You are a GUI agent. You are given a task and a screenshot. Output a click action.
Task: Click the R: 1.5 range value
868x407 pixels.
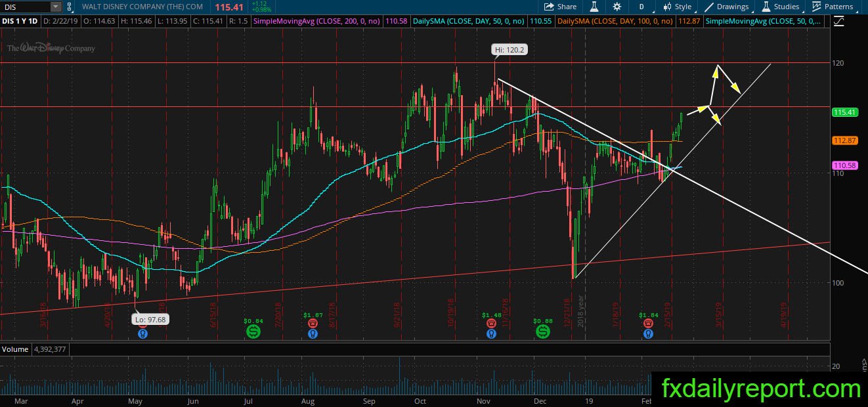click(238, 21)
